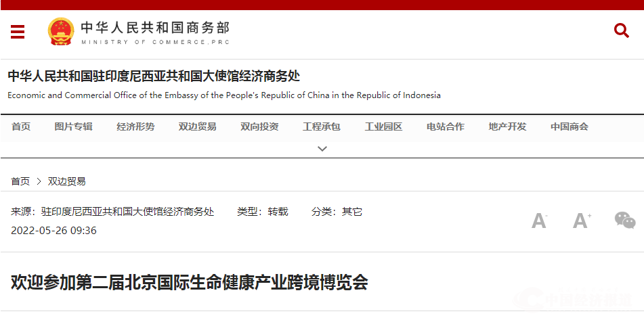Image resolution: width=644 pixels, height=320 pixels.
Task: Click the search magnifier icon
Action: (x=621, y=30)
